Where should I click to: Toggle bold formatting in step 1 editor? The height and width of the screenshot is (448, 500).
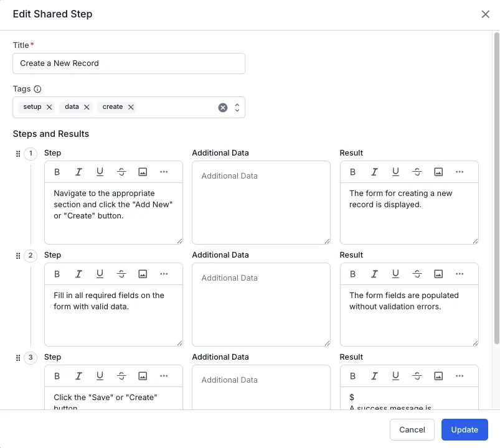tap(57, 172)
